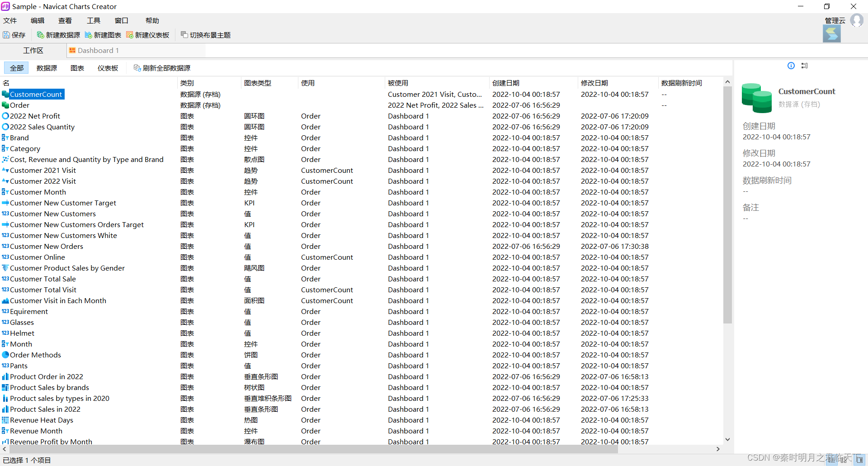Click the Save (保存) toolbar icon
868x466 pixels.
[x=6, y=35]
